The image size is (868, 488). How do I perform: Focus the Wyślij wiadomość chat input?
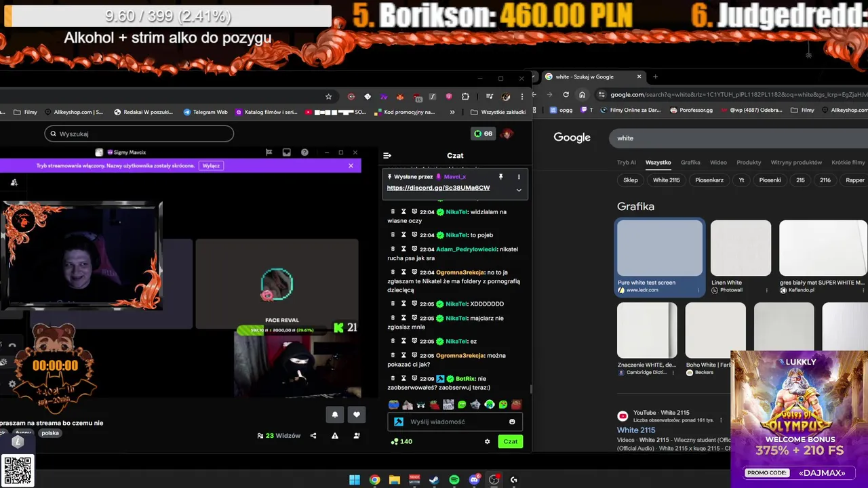point(455,422)
